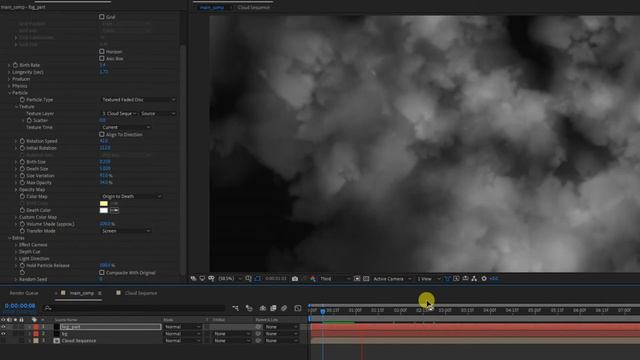Toggle the motion blur icon in timeline
The height and width of the screenshot is (360, 640).
(x=284, y=308)
